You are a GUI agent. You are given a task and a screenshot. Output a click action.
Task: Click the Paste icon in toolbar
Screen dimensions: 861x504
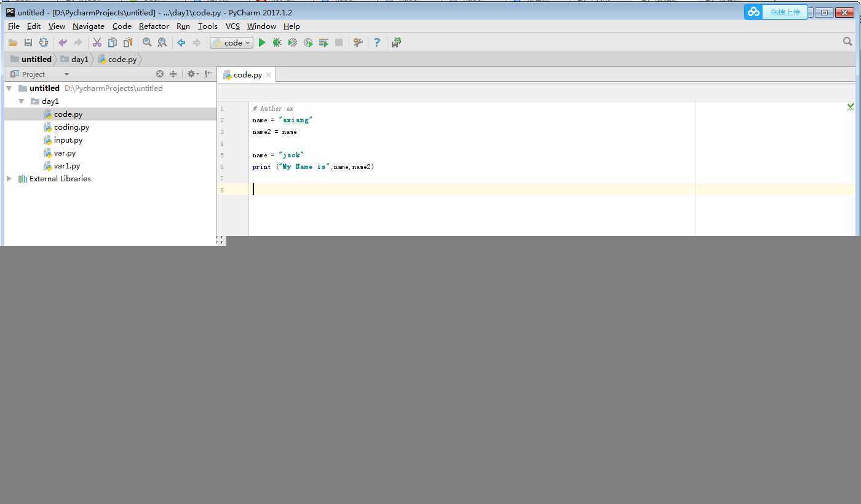point(128,42)
